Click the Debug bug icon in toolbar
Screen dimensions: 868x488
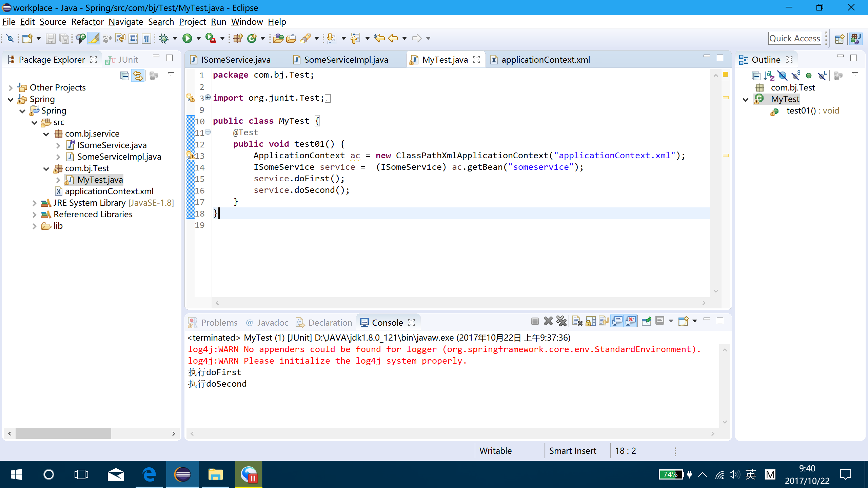coord(164,38)
